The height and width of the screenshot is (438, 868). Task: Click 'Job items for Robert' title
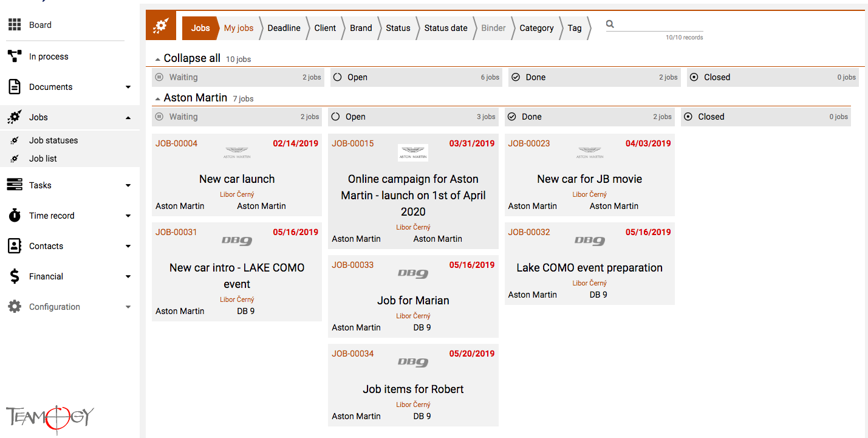413,389
